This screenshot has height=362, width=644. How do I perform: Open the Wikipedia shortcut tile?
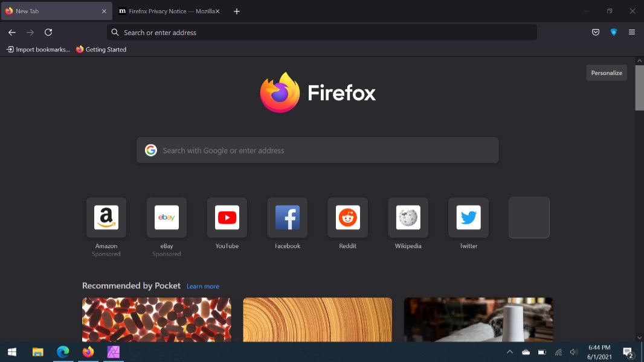(408, 217)
